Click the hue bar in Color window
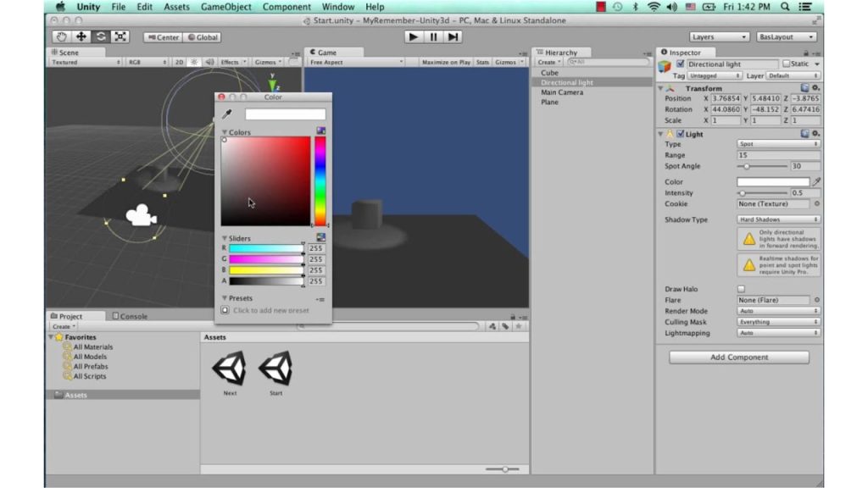This screenshot has height=488, width=868. pyautogui.click(x=320, y=181)
